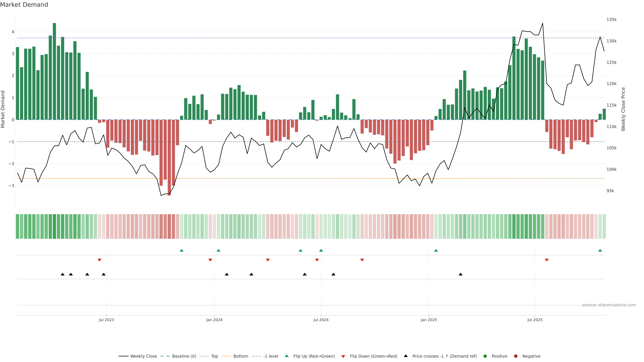This screenshot has height=362, width=644.
Task: Click the first black price-cross triangle marker
Action: pos(63,274)
